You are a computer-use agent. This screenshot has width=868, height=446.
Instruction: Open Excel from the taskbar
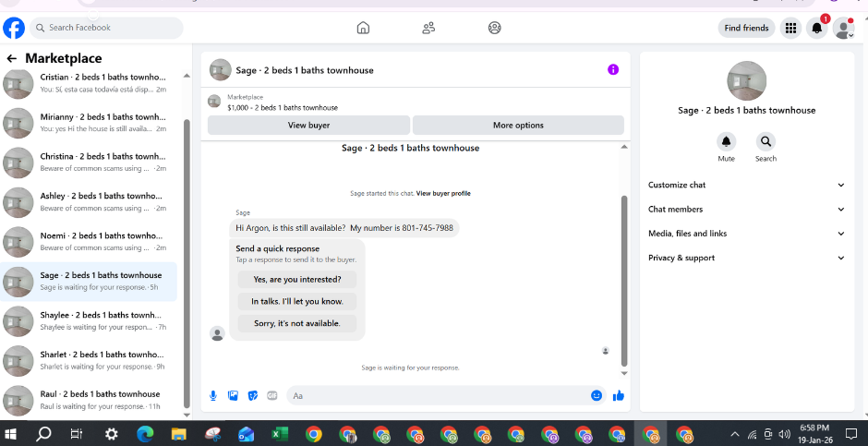[x=279, y=434]
